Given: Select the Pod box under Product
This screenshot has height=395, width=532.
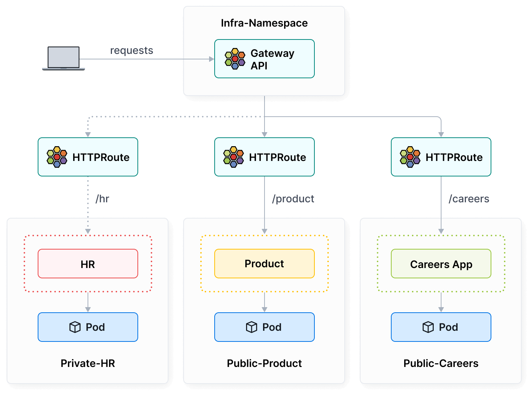Looking at the screenshot, I should point(265,327).
